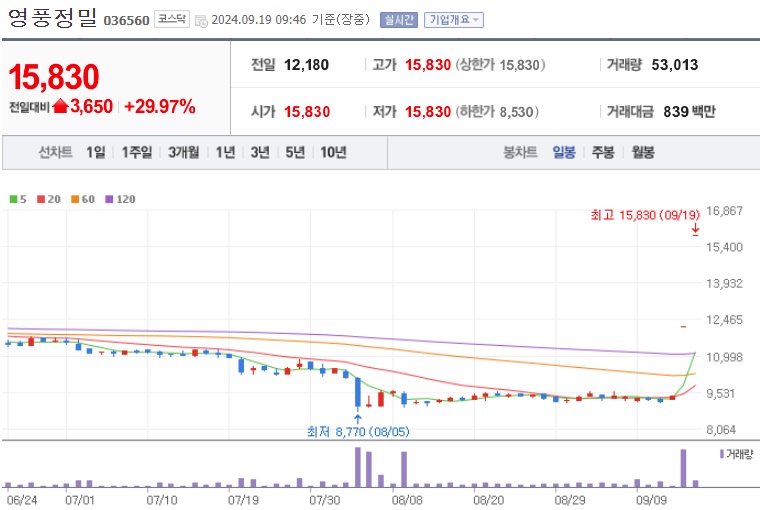Click the calendar clock icon beside the date
This screenshot has height=510, width=760.
coord(201,21)
